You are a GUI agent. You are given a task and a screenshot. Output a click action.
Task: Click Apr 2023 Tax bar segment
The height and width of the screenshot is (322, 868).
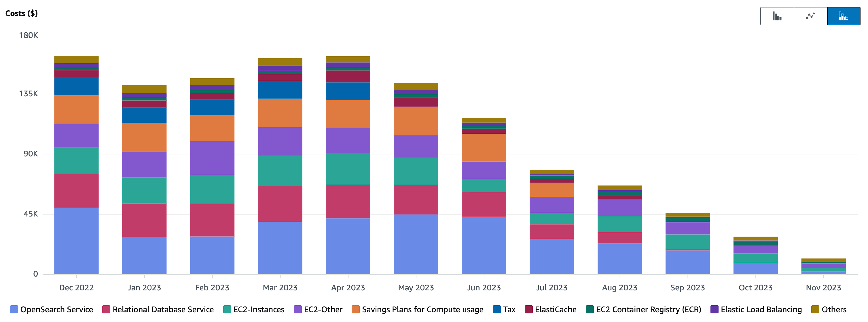tap(348, 91)
